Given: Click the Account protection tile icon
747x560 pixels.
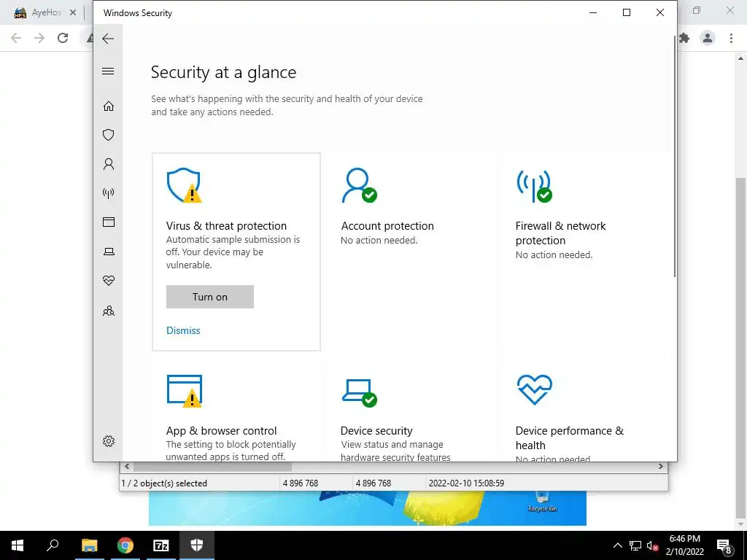Looking at the screenshot, I should tap(359, 185).
